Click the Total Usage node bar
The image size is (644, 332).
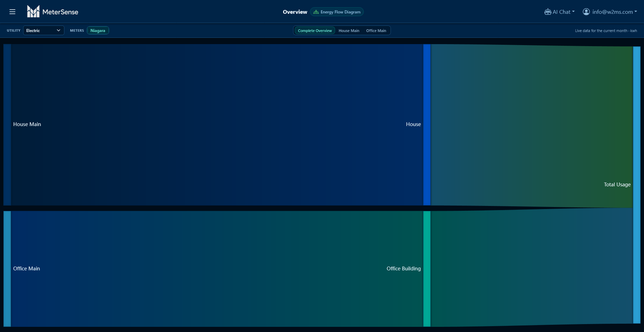pos(637,185)
